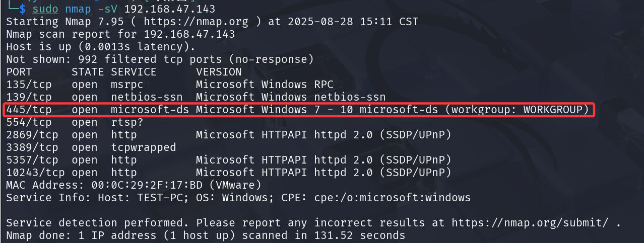Click the WORKGROUP text in the highlighted row

click(x=552, y=110)
